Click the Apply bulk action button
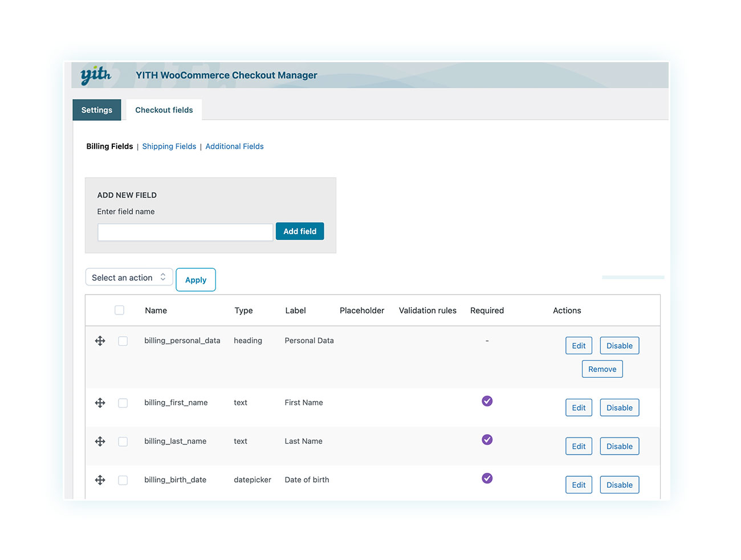This screenshot has height=560, width=741. pyautogui.click(x=196, y=280)
